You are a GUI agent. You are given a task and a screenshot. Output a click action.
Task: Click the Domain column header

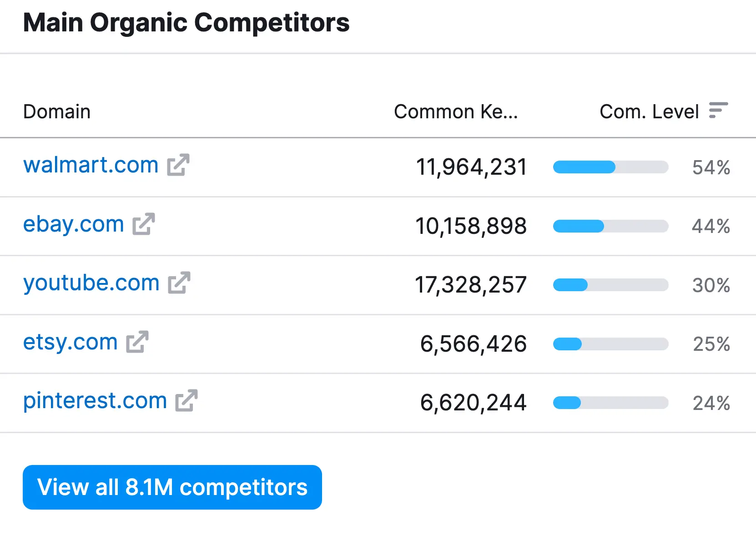pos(57,111)
